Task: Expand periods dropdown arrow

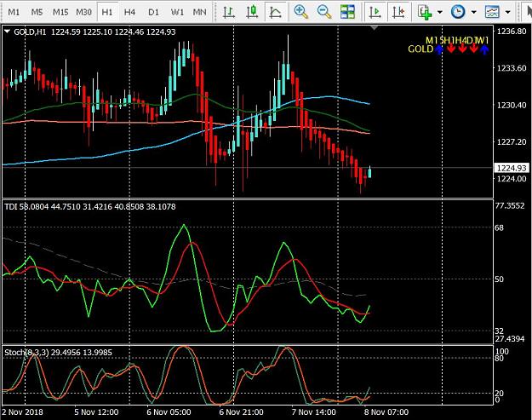Action: coord(474,12)
